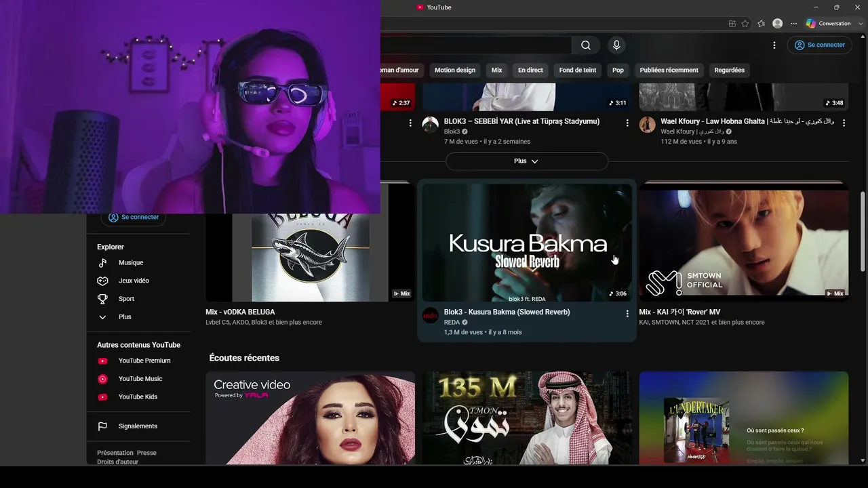The image size is (868, 488).
Task: Open the Wael Kfoury channel avatar
Action: click(648, 125)
